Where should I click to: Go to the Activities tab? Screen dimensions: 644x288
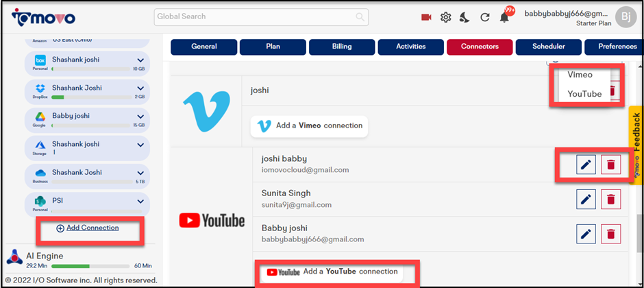tap(410, 47)
